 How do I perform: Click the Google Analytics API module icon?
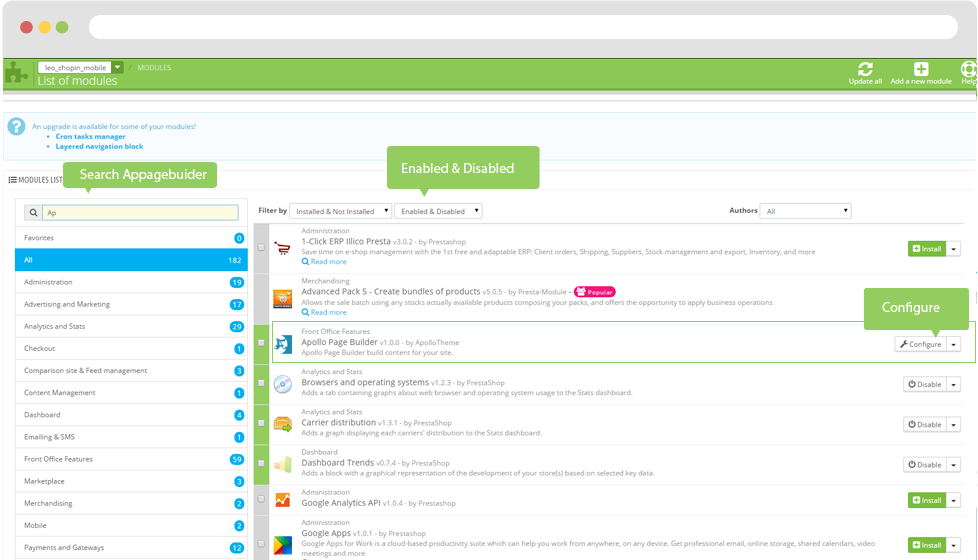283,500
